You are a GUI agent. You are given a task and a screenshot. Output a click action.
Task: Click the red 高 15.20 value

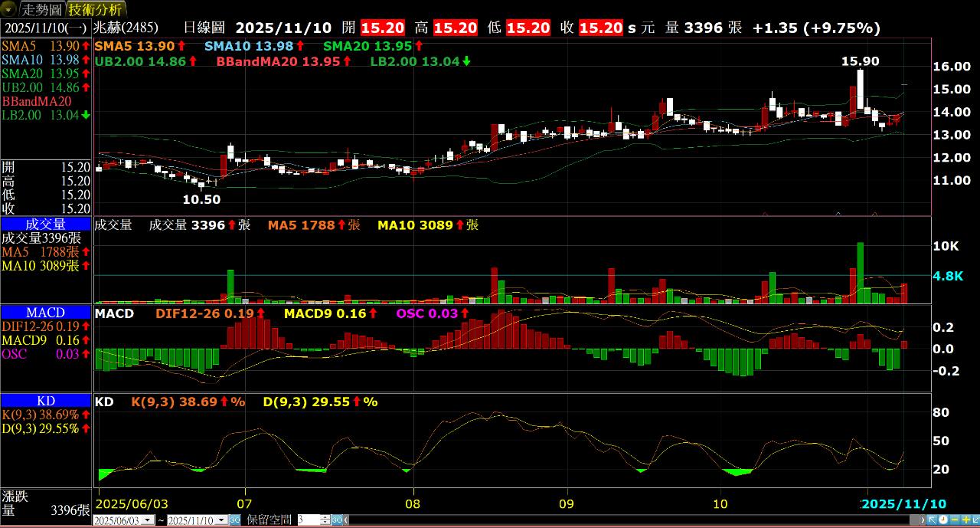coord(456,28)
